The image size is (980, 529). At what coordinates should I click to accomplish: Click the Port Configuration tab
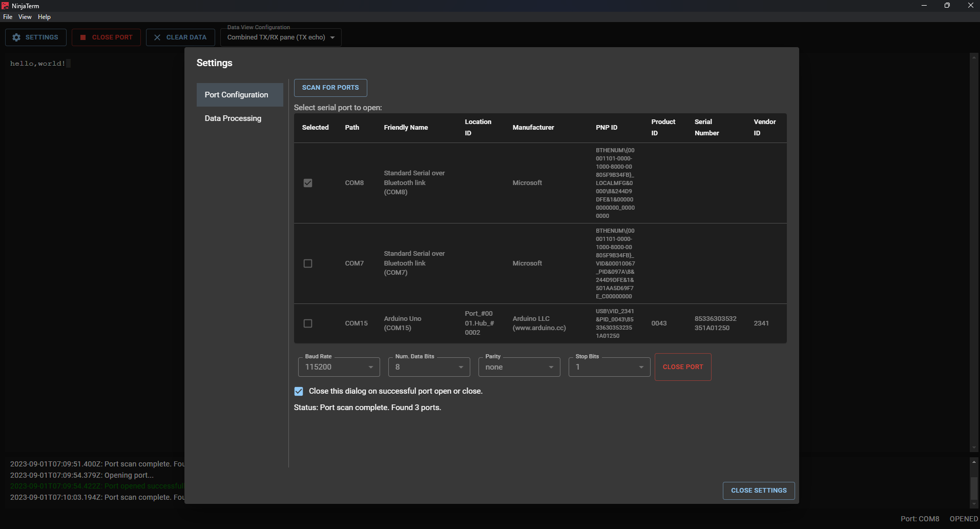tap(236, 95)
